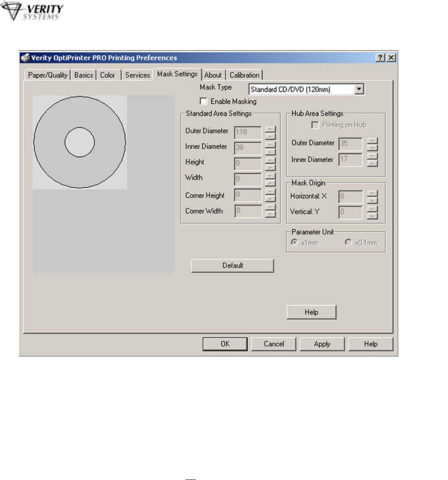Decrease Standard Area Inner Diameter value
The width and height of the screenshot is (448, 480).
click(270, 152)
